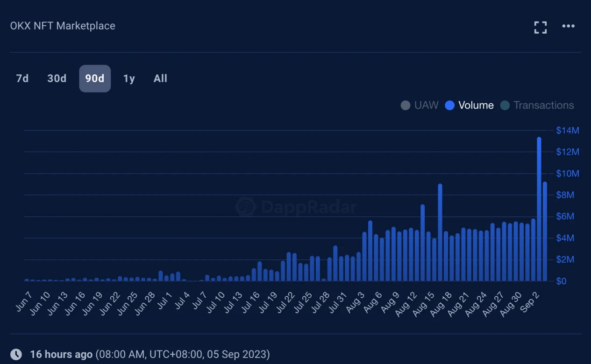591x364 pixels.
Task: Click the clock icon beside last updated
Action: (x=16, y=354)
